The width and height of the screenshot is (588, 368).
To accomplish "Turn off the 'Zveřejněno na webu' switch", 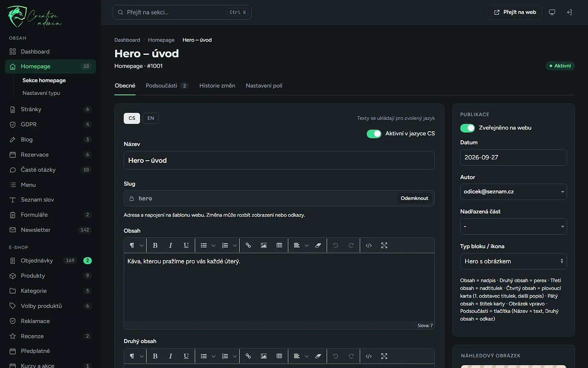I will click(x=468, y=128).
